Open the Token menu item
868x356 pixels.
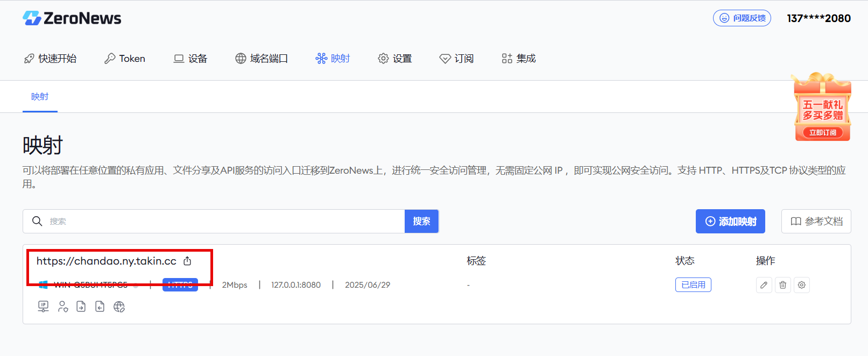pyautogui.click(x=125, y=58)
